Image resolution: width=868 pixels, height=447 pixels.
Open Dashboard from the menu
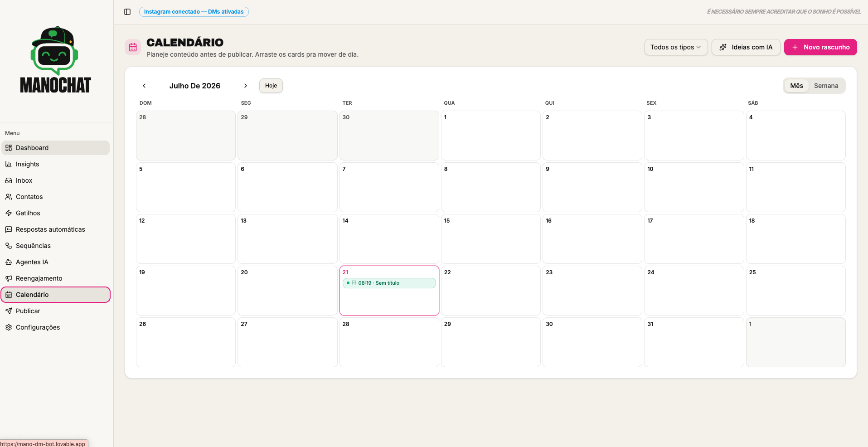tap(55, 148)
